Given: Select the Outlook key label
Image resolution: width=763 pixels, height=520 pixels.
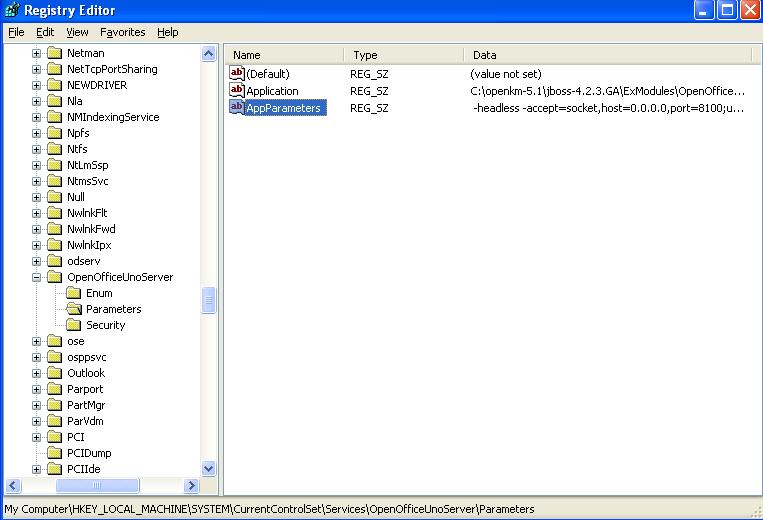Looking at the screenshot, I should [x=86, y=373].
